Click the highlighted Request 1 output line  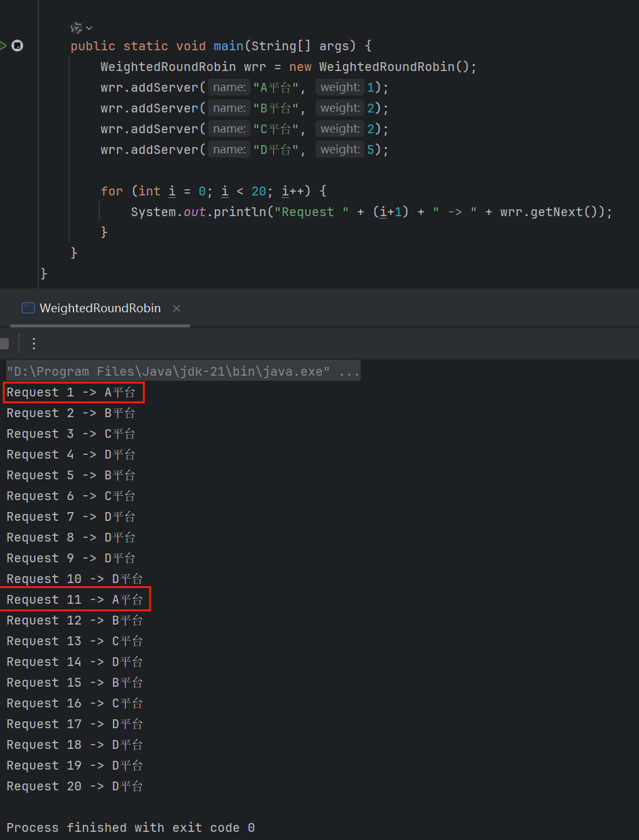tap(71, 392)
